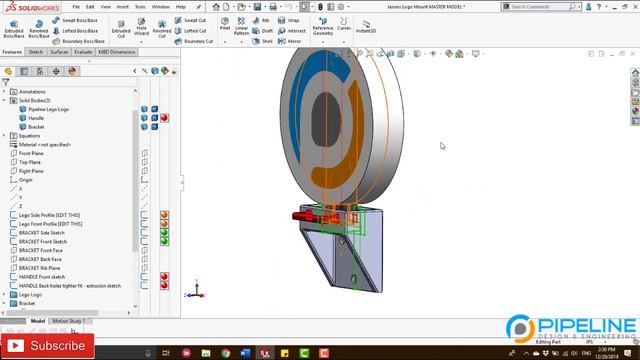Toggle visibility of HANDLE Front sketch

point(144,277)
